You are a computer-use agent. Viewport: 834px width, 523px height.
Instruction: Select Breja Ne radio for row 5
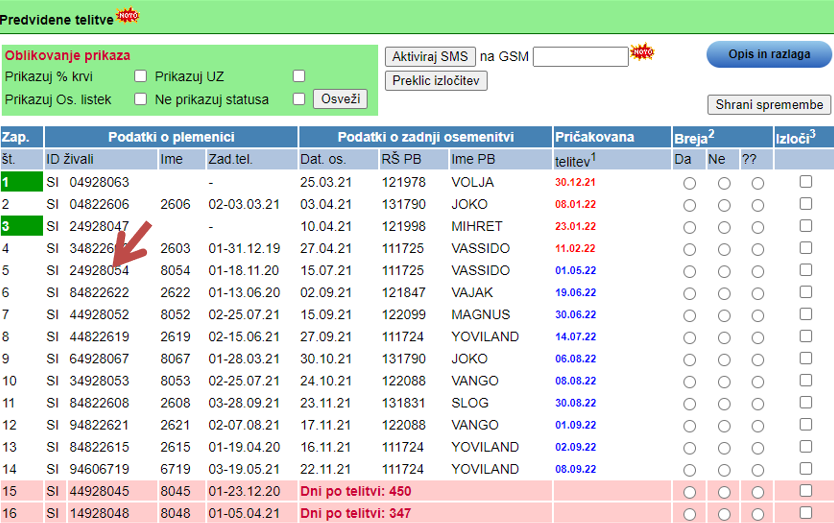click(x=724, y=271)
